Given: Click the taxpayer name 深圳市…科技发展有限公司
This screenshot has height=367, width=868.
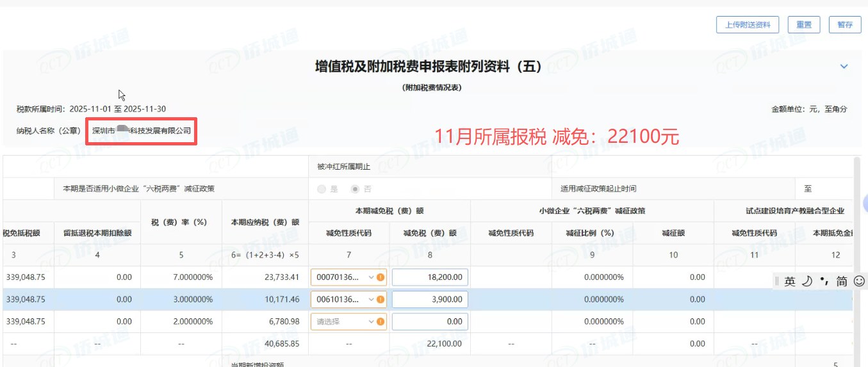Looking at the screenshot, I should point(142,130).
